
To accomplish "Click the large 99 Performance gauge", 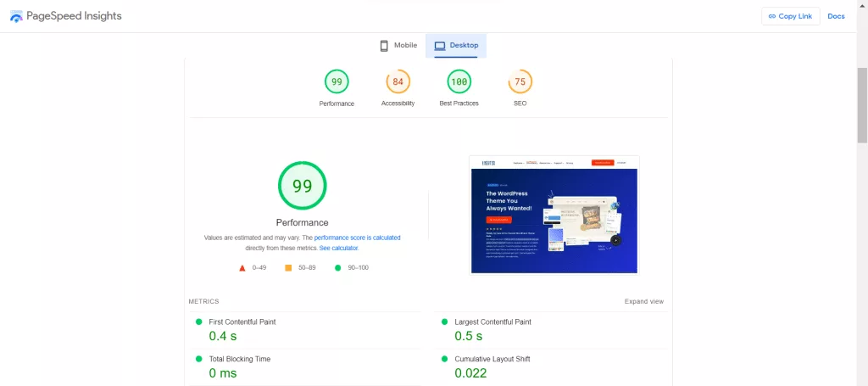I will pos(303,186).
